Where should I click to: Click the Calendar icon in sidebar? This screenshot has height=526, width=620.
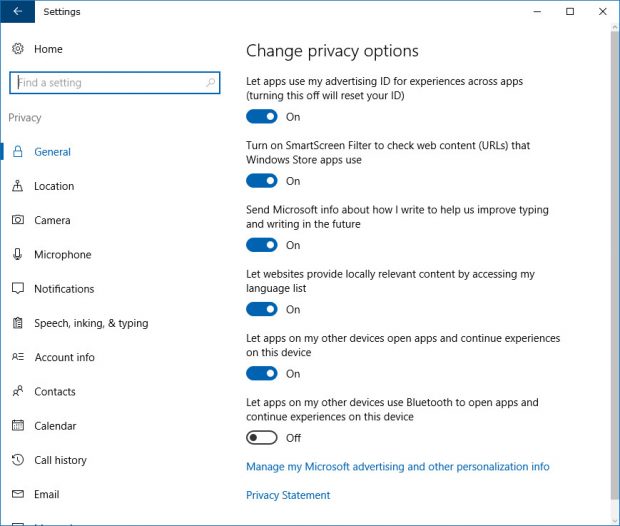pyautogui.click(x=18, y=426)
